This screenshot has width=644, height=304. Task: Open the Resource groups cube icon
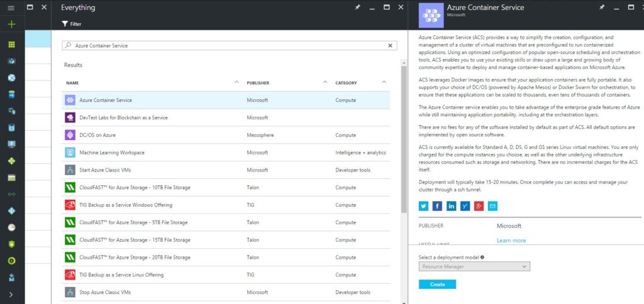coord(11,61)
